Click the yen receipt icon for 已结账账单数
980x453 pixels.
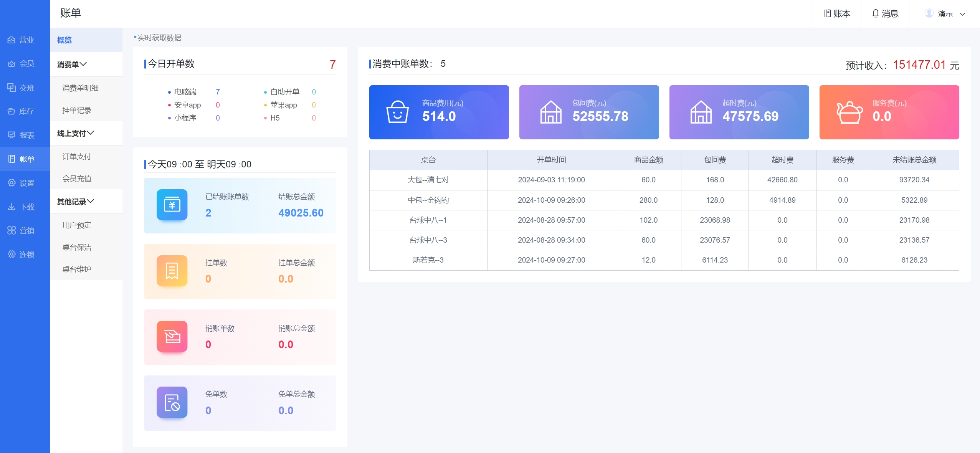point(172,205)
